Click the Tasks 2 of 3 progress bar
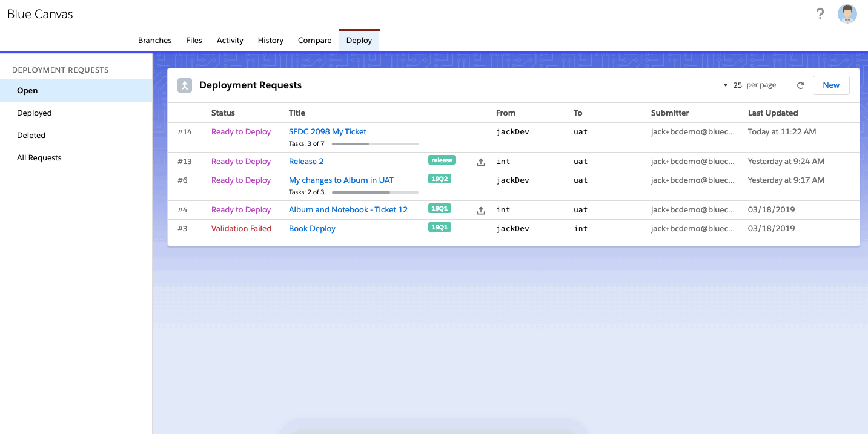The height and width of the screenshot is (434, 868). pos(375,192)
